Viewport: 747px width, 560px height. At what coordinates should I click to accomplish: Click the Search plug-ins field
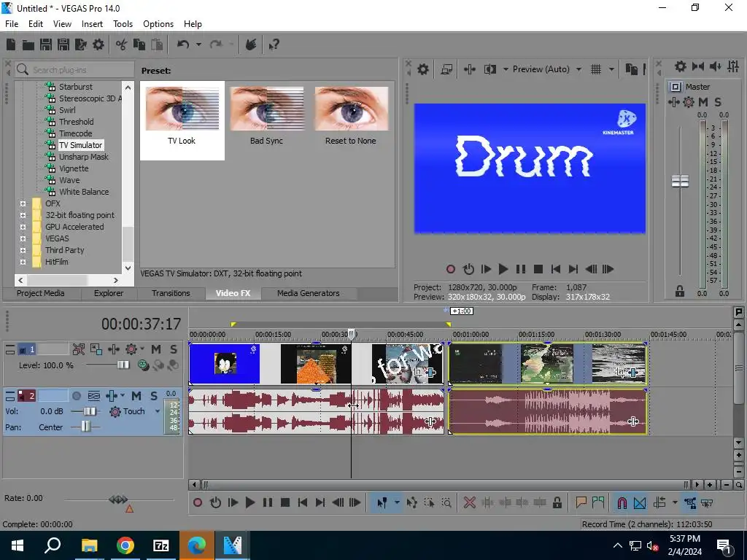[x=75, y=70]
